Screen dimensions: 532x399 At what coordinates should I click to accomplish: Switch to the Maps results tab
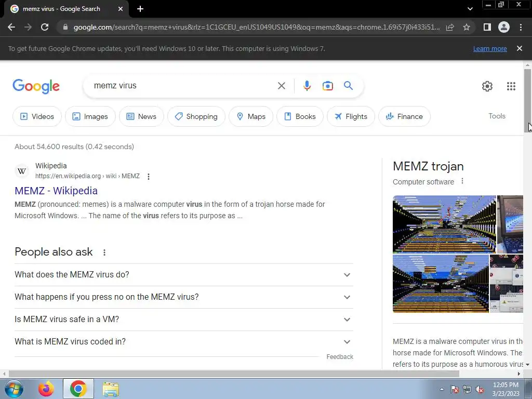click(251, 116)
